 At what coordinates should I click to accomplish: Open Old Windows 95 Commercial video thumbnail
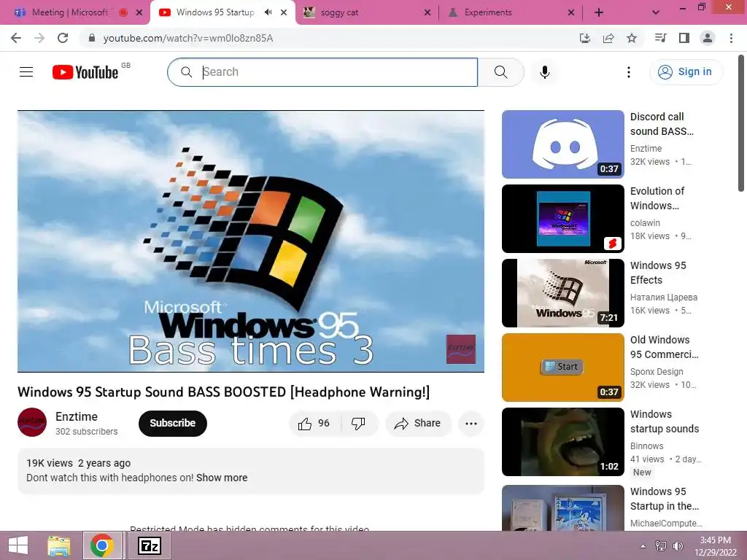point(562,367)
